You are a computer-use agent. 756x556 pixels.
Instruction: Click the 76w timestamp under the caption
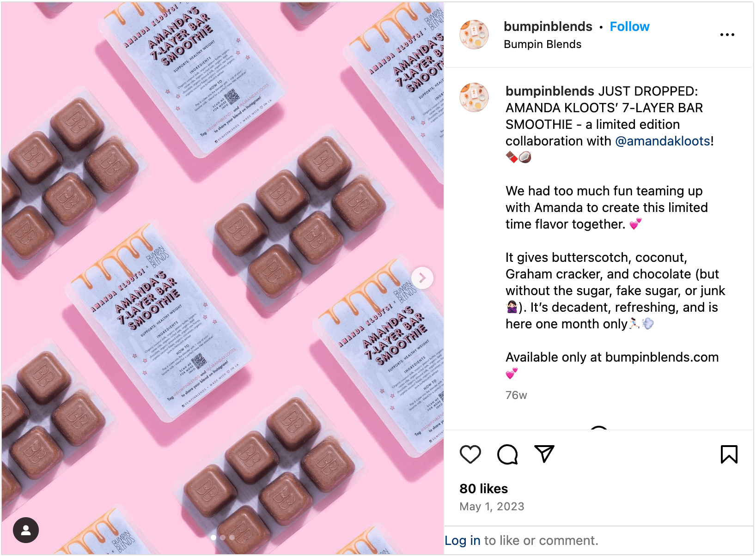coord(516,395)
